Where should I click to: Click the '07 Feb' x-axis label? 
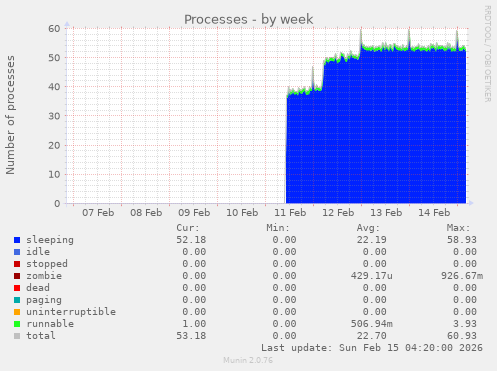pos(98,213)
